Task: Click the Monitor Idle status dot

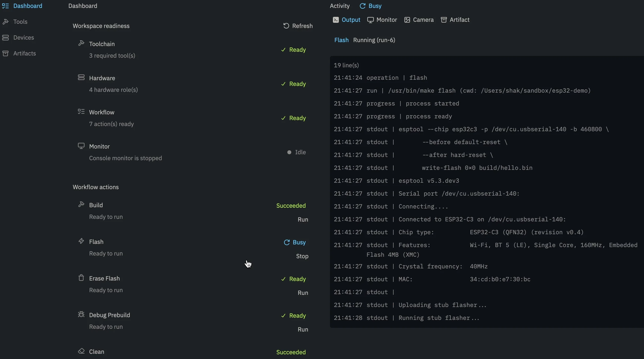Action: [x=289, y=153]
